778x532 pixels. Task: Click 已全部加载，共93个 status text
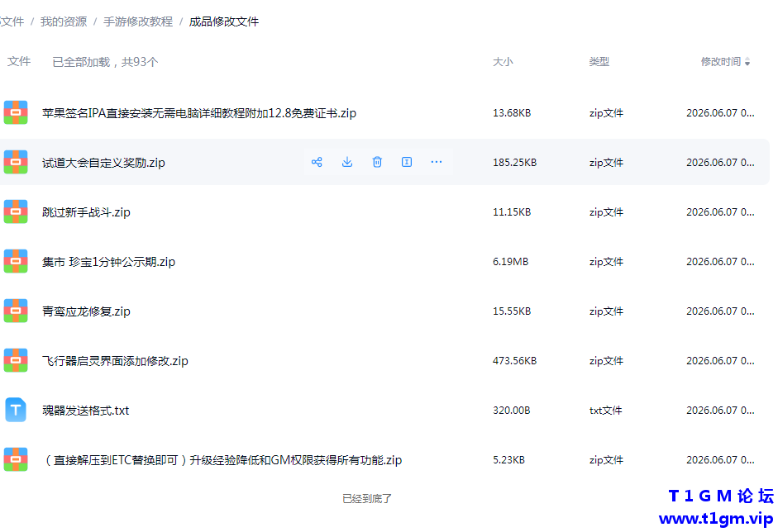105,62
